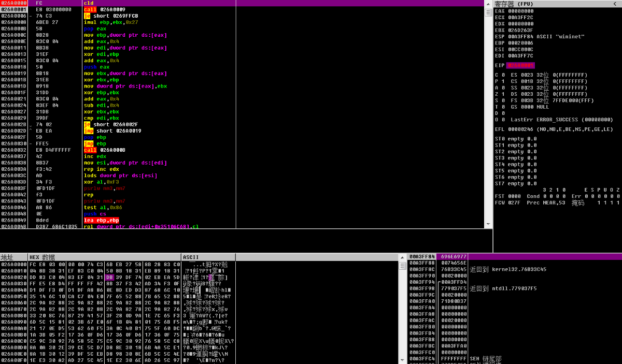Click the registers (FPU) header button

(x=557, y=4)
